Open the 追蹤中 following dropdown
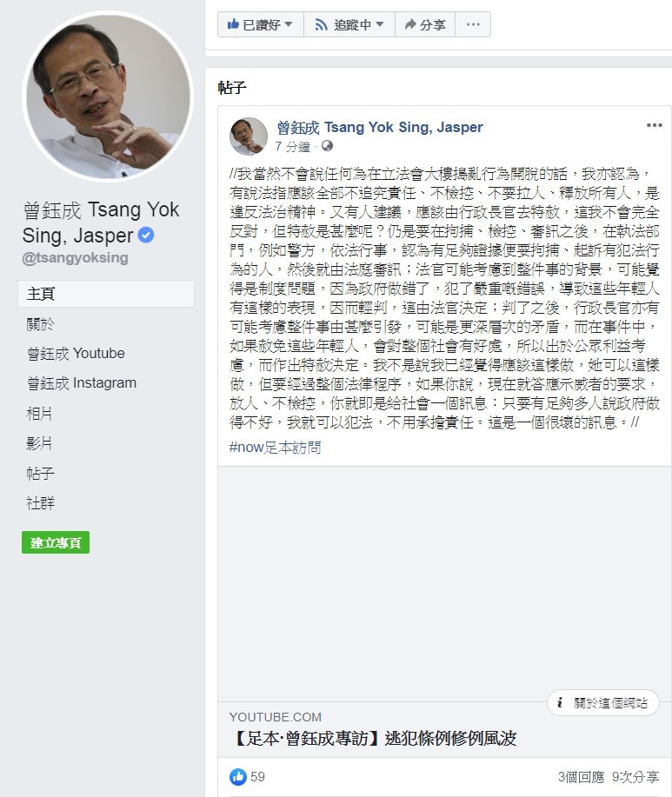Viewport: 672px width, 797px height. coord(349,24)
